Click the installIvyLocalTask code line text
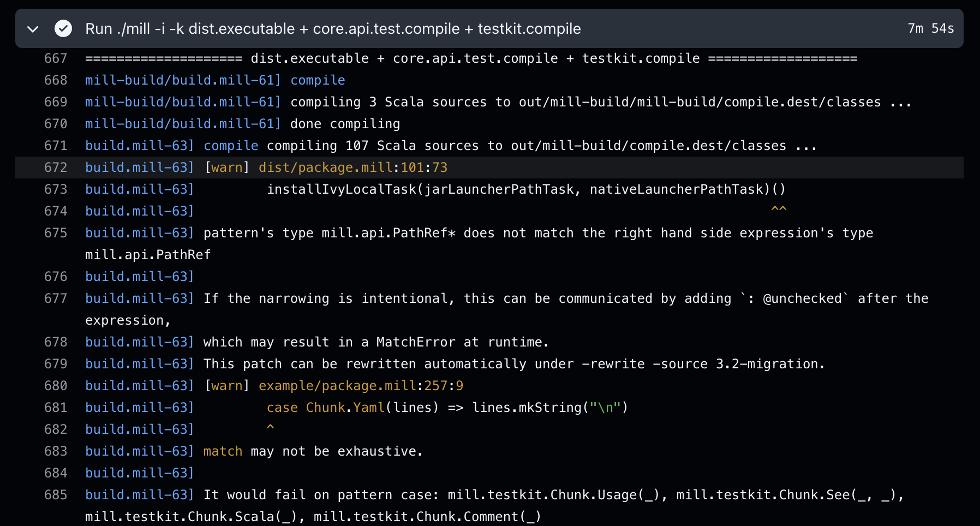This screenshot has width=980, height=526. coord(526,189)
